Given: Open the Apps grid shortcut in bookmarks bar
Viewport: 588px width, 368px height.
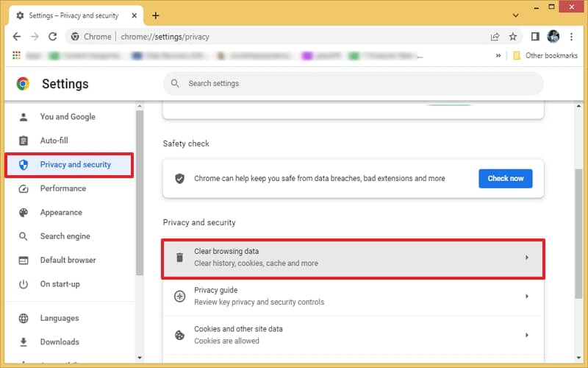Looking at the screenshot, I should click(16, 56).
